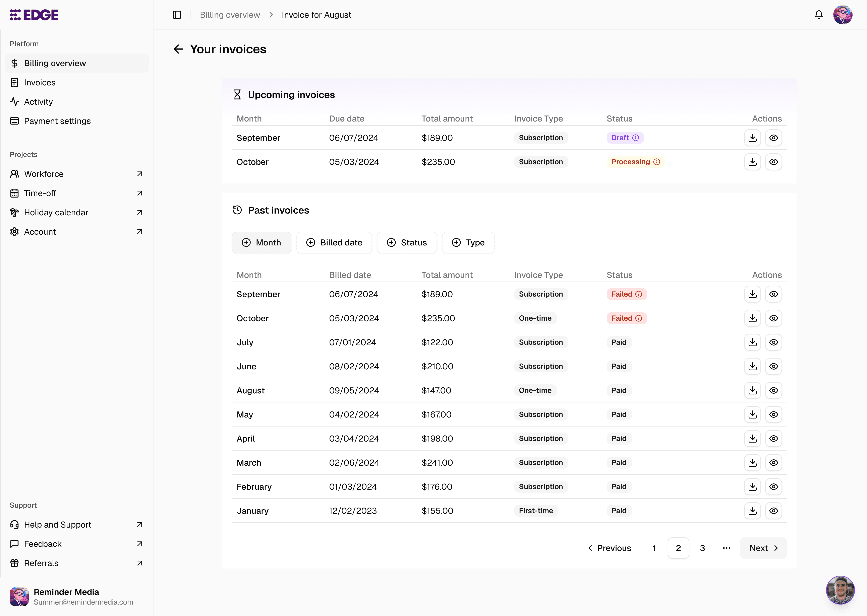
Task: Open the support chat avatar bubble
Action: click(840, 590)
